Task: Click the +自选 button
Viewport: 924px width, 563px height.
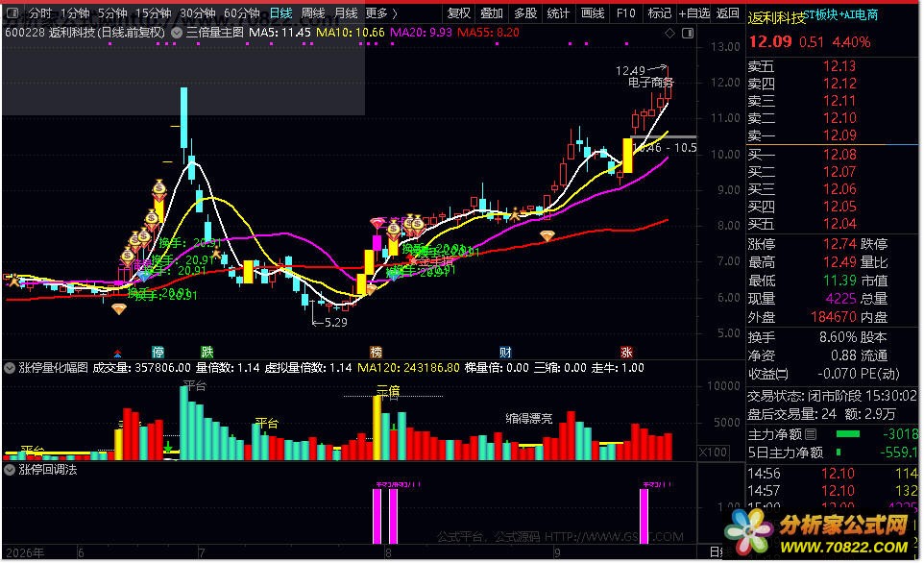Action: point(694,12)
